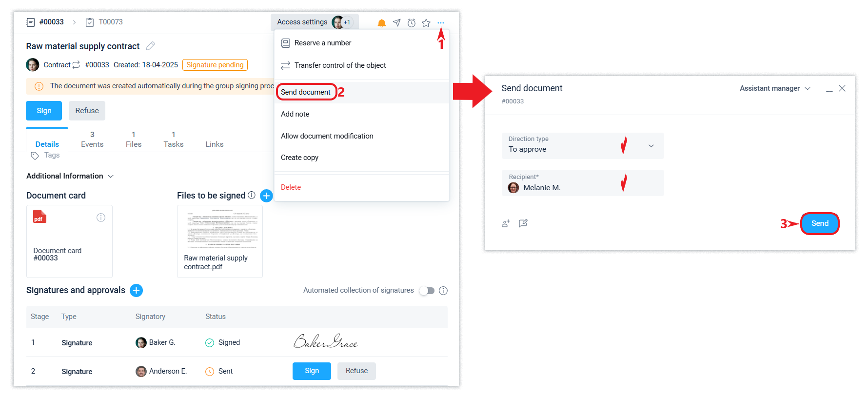868x398 pixels.
Task: Open the Direction type dropdown
Action: [583, 146]
